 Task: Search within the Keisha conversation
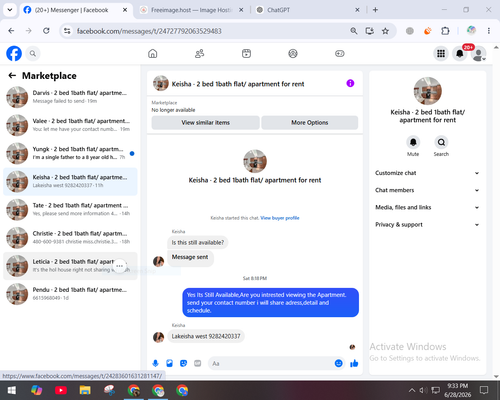coord(441,142)
